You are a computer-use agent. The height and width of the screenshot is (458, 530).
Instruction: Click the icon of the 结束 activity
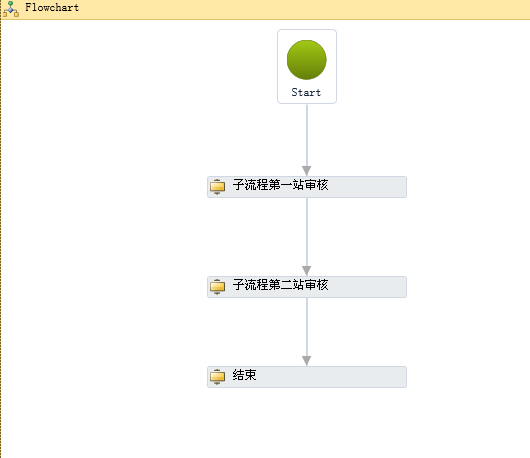pos(217,377)
